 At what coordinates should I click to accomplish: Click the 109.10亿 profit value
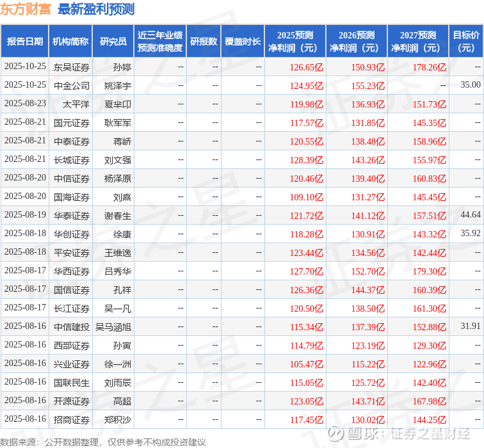click(x=307, y=197)
